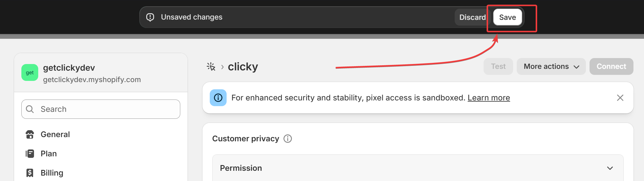Follow the Learn more link
This screenshot has height=181, width=644.
point(489,98)
